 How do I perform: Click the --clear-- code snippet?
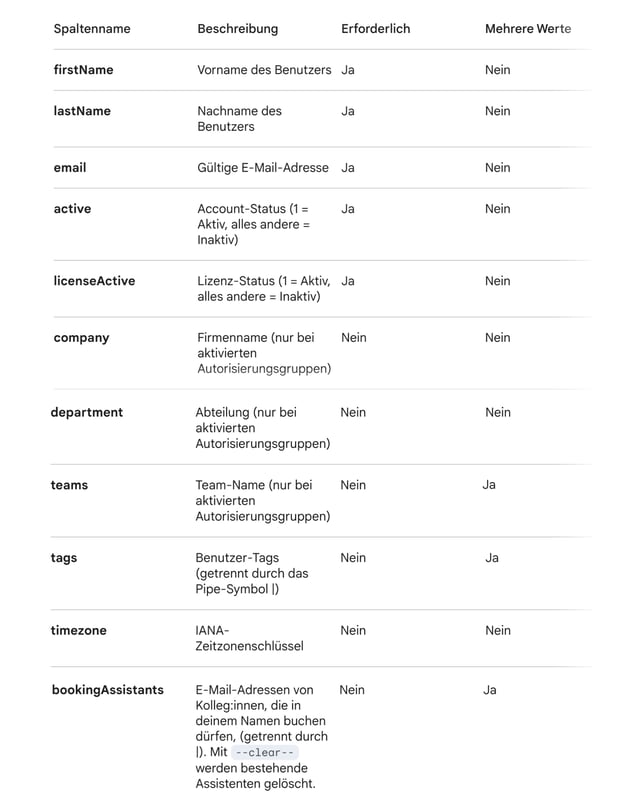[265, 753]
